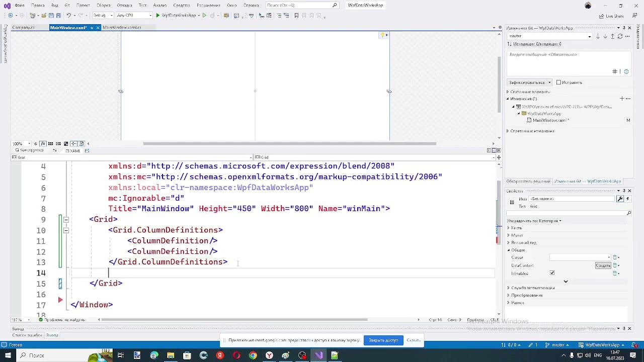Image resolution: width=644 pixels, height=362 pixels.
Task: Expand the Спрятанные изменения section
Action: click(508, 131)
